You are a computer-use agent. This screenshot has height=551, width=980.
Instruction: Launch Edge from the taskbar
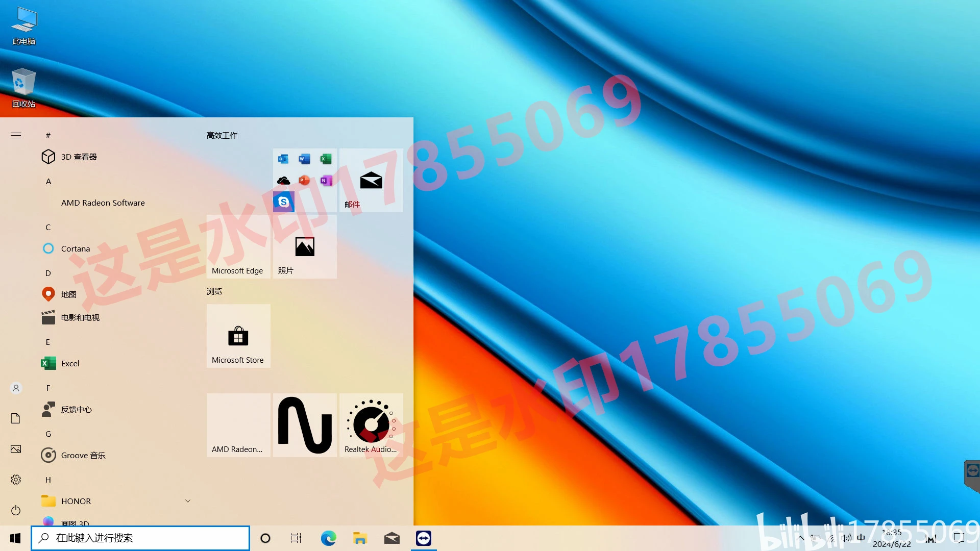(328, 538)
